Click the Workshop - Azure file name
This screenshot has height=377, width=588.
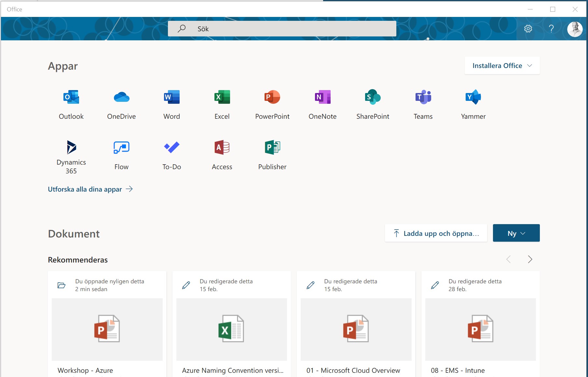[x=85, y=370]
